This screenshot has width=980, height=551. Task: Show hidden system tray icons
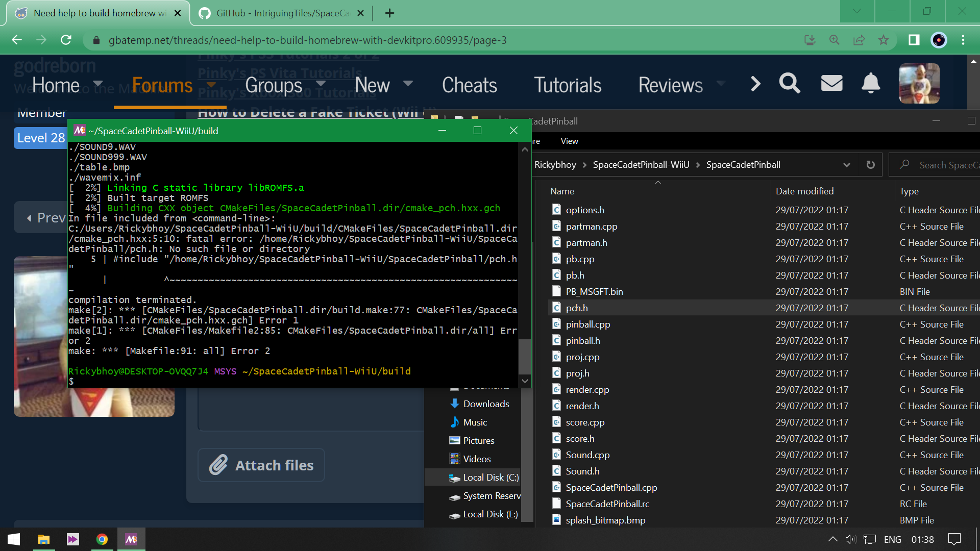(832, 539)
